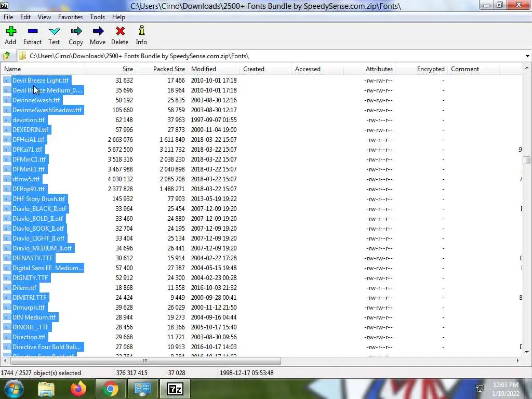Open the Edit menu

pyautogui.click(x=25, y=17)
